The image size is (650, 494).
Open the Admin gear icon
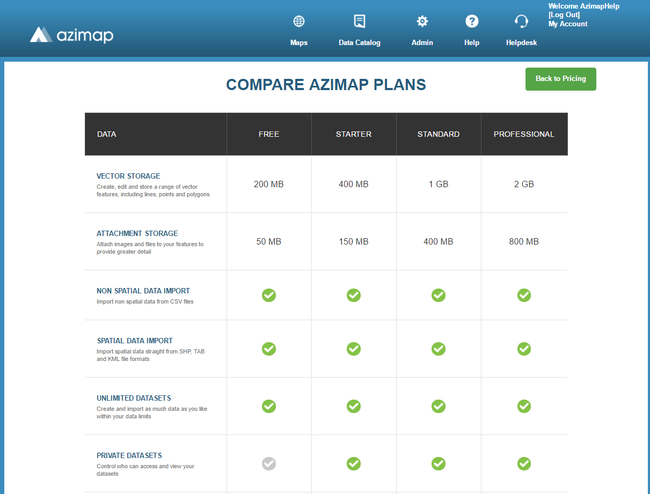tap(422, 21)
